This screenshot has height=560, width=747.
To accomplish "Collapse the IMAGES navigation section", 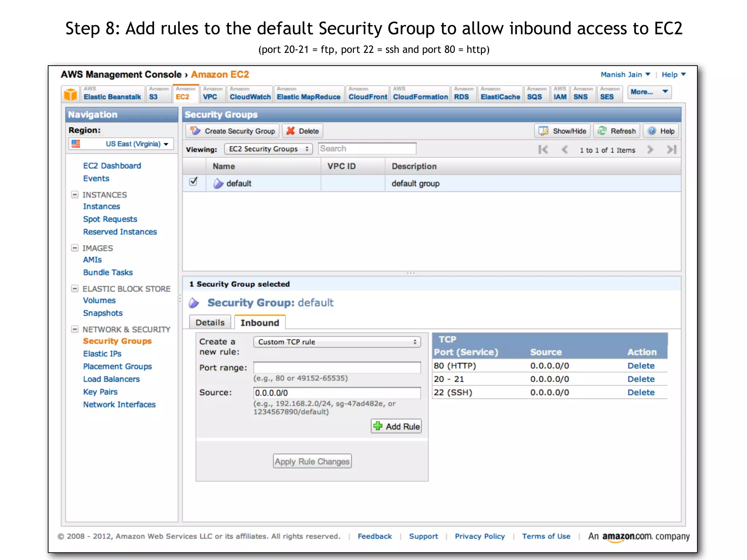I will 75,248.
